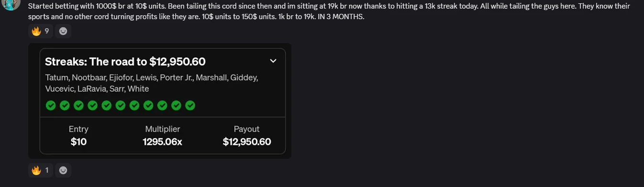The height and width of the screenshot is (187, 644).
Task: Click the second green checkmark in the row
Action: click(x=65, y=105)
